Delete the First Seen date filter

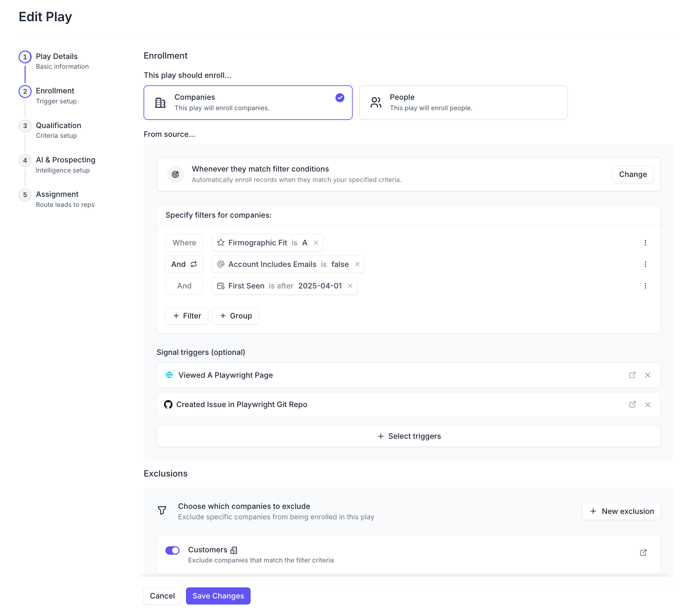pyautogui.click(x=350, y=286)
